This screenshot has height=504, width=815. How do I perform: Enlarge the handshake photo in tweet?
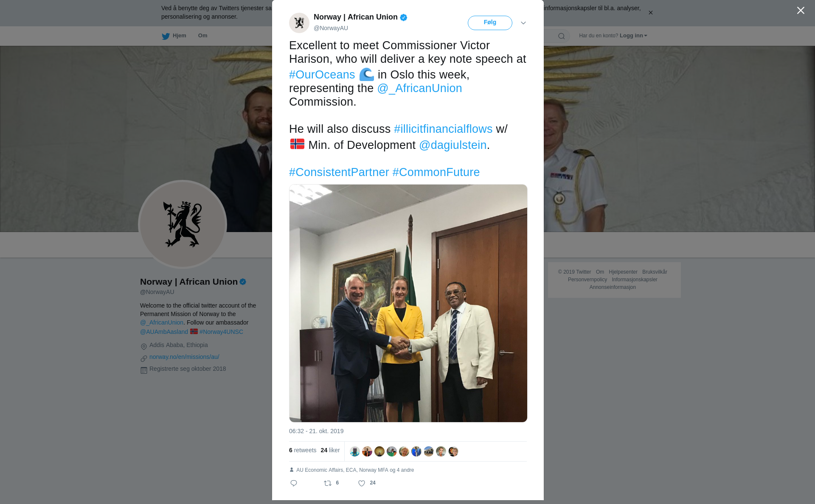tap(408, 303)
